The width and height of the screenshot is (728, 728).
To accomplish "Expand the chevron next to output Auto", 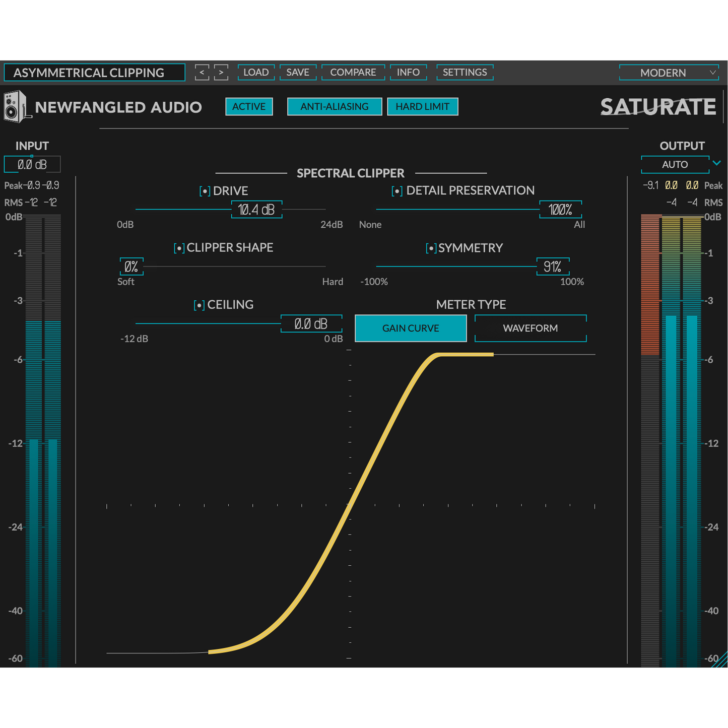I will point(716,163).
